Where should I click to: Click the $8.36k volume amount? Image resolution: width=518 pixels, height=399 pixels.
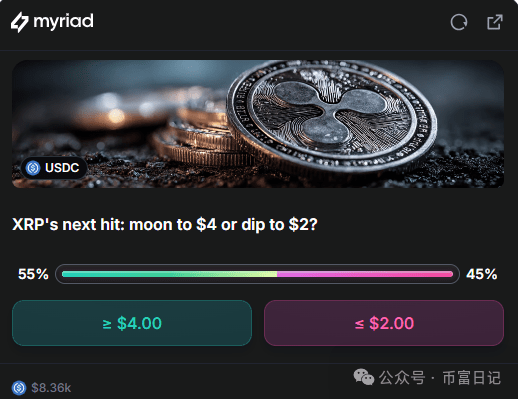point(51,388)
